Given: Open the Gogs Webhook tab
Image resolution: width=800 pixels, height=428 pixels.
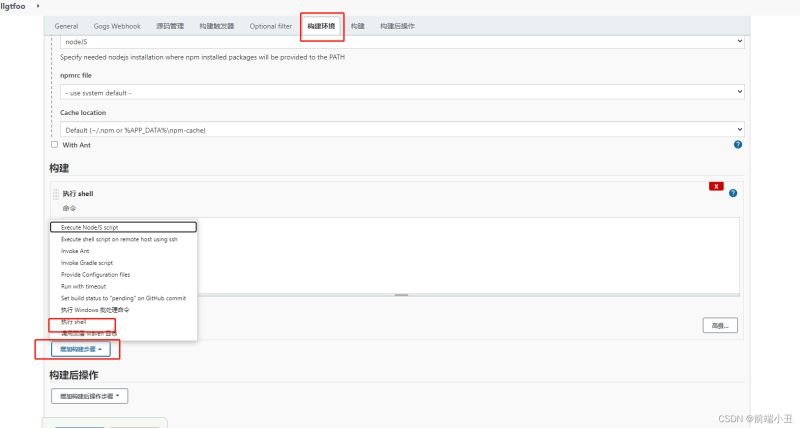Looking at the screenshot, I should point(116,25).
